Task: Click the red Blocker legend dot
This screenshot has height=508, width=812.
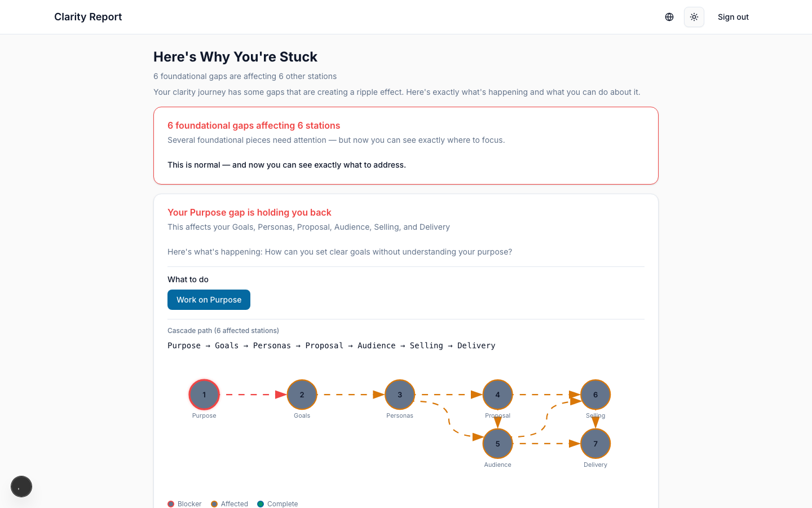Action: coord(171,504)
